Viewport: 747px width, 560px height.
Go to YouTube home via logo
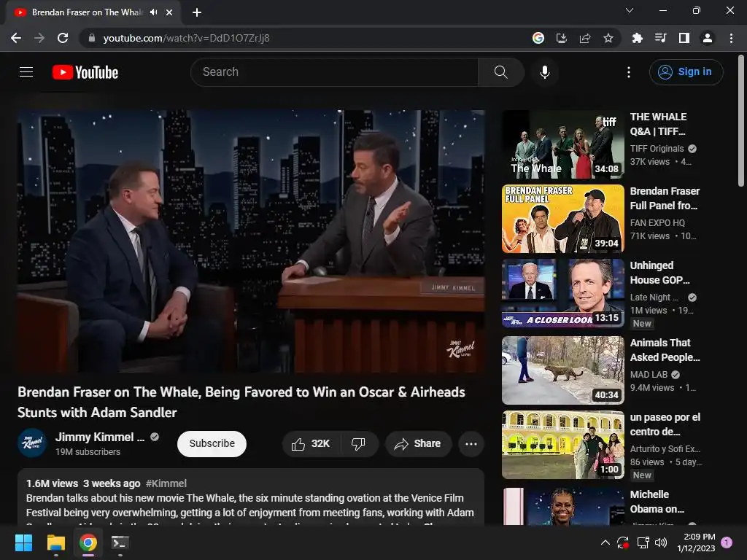coord(85,72)
